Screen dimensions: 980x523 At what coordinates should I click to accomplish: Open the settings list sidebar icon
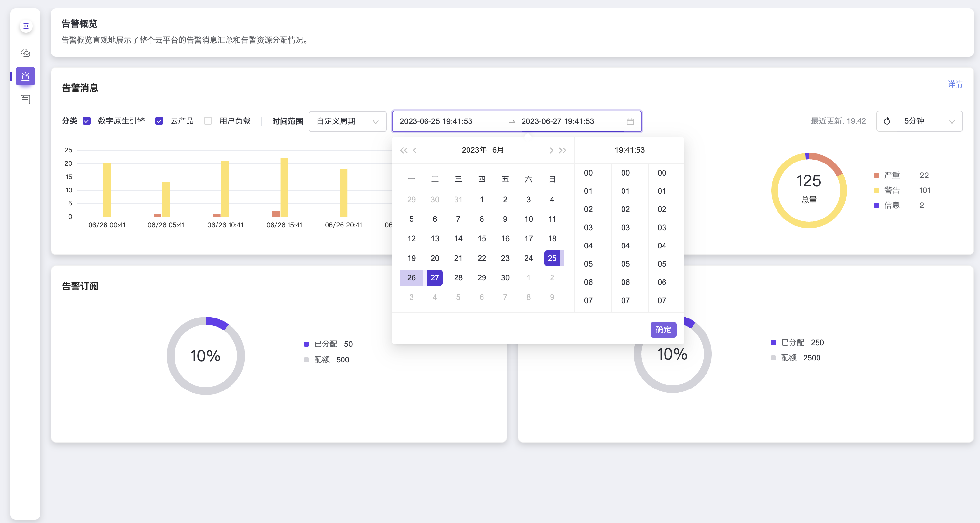(25, 100)
